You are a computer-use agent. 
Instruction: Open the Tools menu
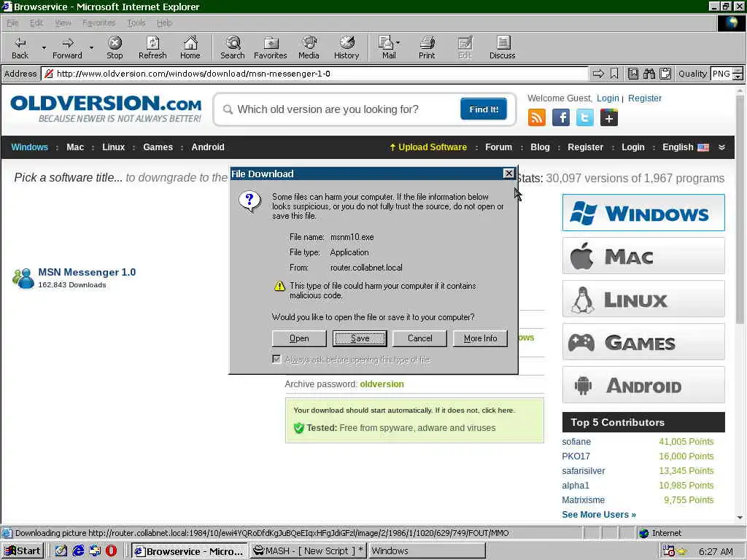tap(136, 23)
